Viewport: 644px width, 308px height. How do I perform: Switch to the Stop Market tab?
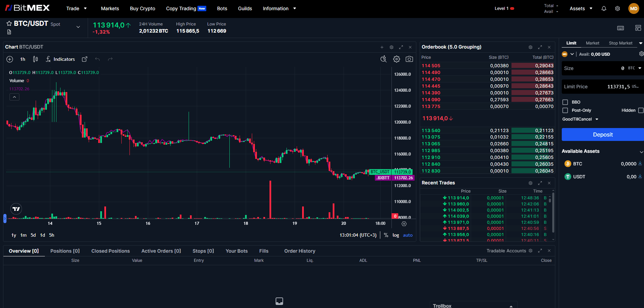(621, 43)
